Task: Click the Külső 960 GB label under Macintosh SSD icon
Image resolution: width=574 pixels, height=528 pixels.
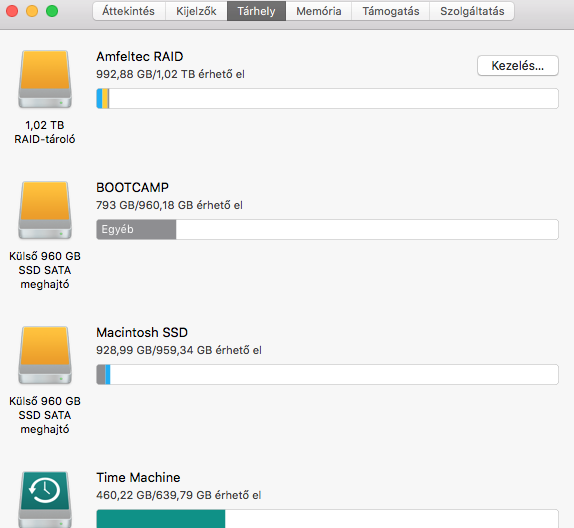Action: [45, 415]
